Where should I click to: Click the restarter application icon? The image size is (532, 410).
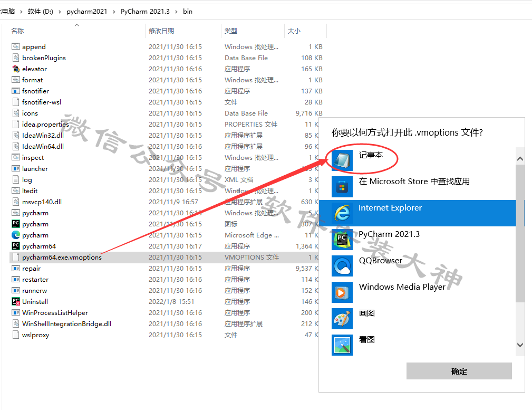(x=16, y=280)
